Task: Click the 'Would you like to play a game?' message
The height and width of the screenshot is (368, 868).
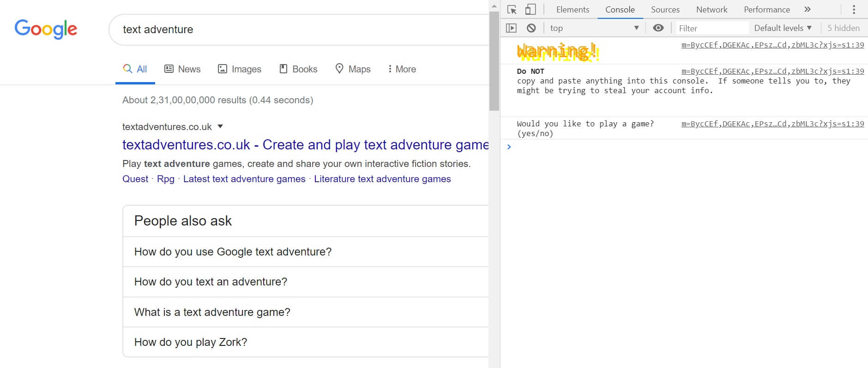Action: point(585,129)
